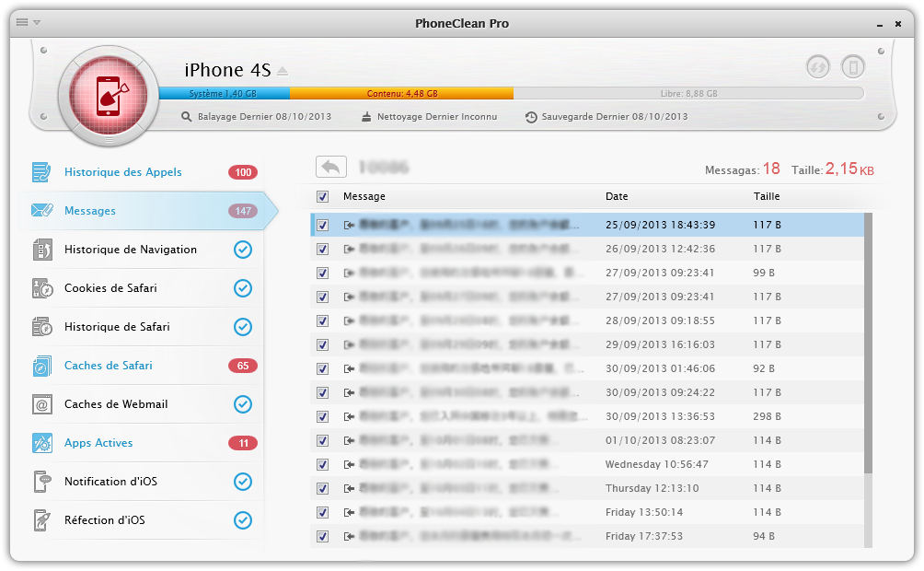Click the Cookies de Safari sidebar icon
Image resolution: width=924 pixels, height=571 pixels.
click(41, 288)
